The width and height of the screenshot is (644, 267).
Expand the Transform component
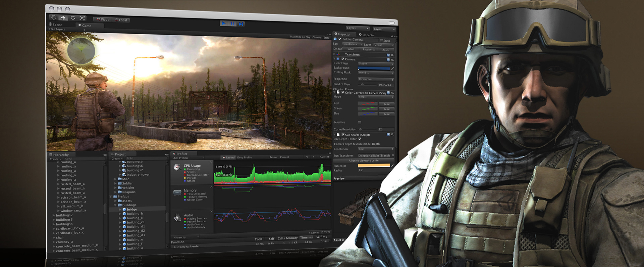coord(335,54)
